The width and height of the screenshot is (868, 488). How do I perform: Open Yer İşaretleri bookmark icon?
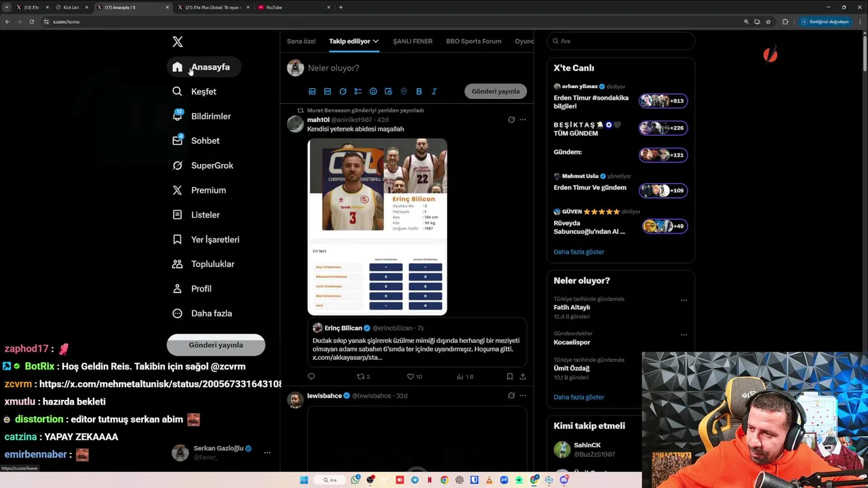[177, 239]
